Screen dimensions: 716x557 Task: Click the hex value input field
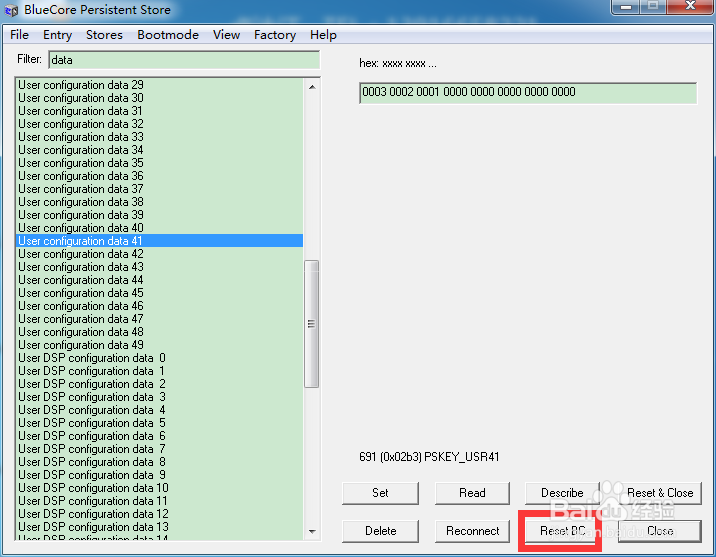click(528, 93)
